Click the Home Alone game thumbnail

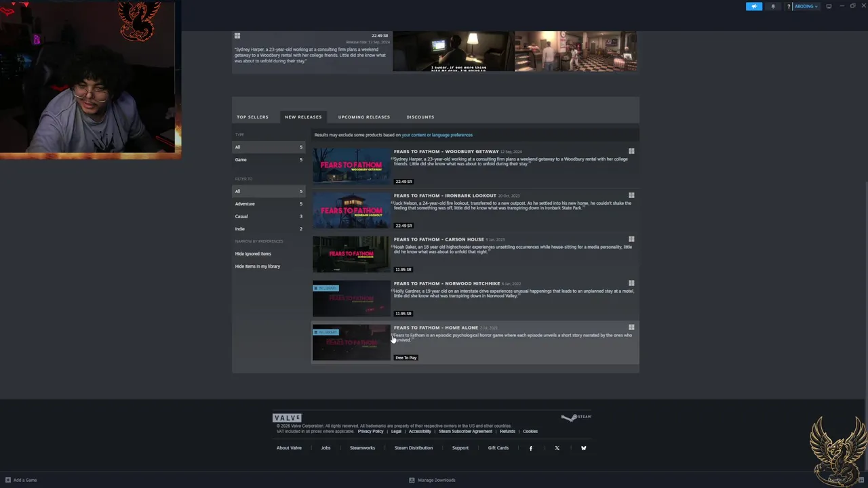[351, 342]
